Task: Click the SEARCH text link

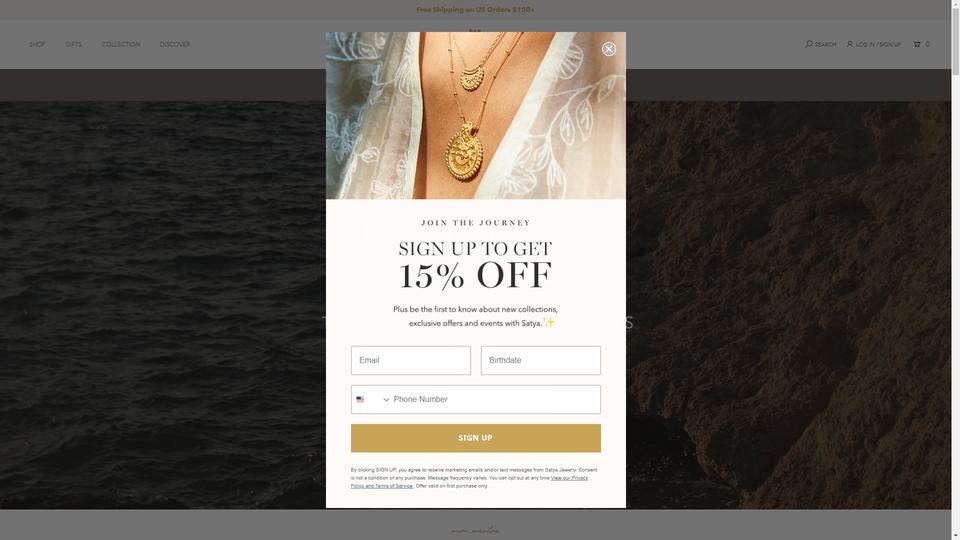Action: pos(825,45)
